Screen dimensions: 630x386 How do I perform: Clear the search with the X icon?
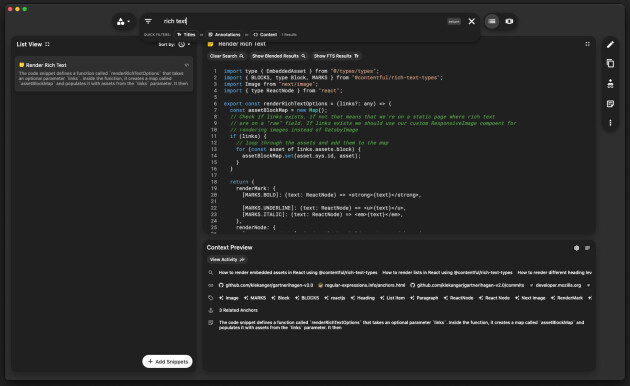point(472,21)
